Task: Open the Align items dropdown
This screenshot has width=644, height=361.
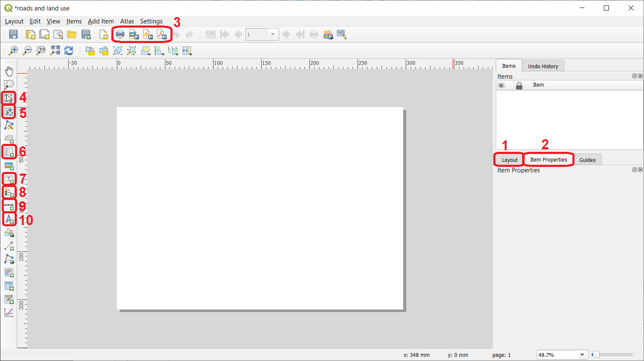Action: [160, 51]
